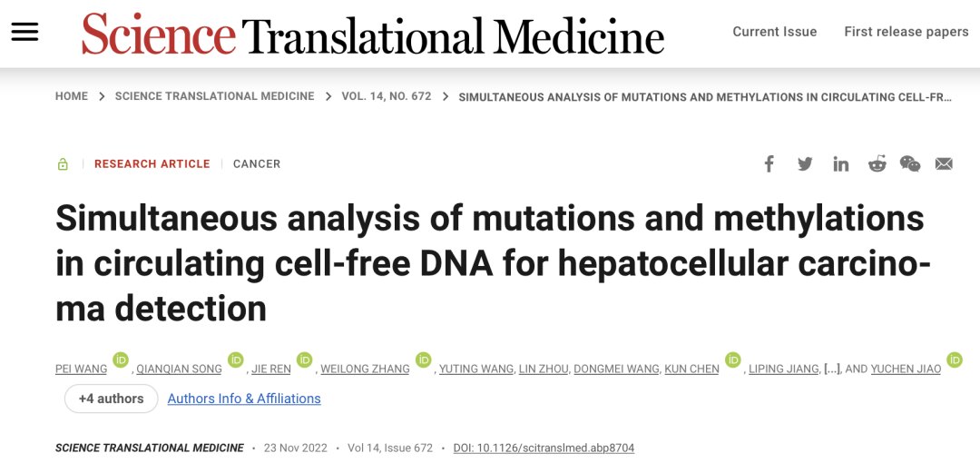Share article on Facebook

tap(769, 163)
